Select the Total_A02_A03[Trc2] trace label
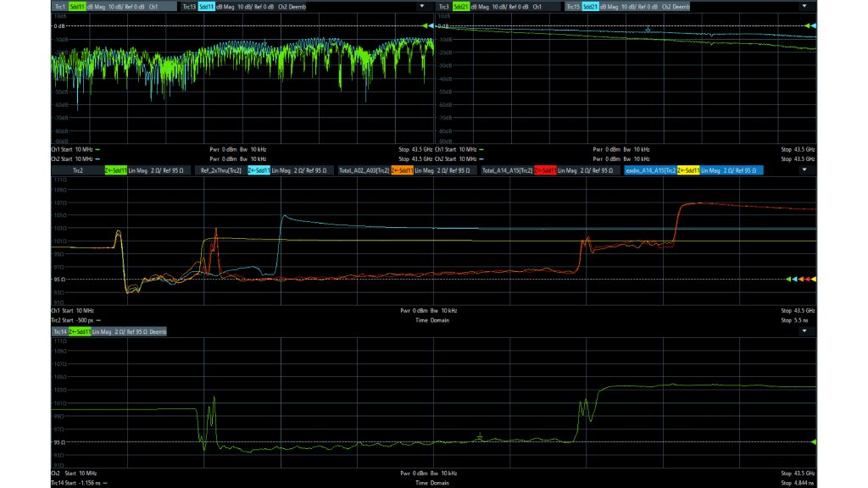Image resolution: width=868 pixels, height=488 pixels. (x=364, y=169)
